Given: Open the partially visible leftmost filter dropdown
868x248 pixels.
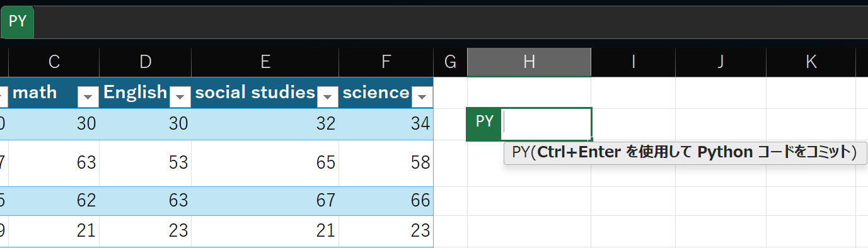Looking at the screenshot, I should 3,97.
